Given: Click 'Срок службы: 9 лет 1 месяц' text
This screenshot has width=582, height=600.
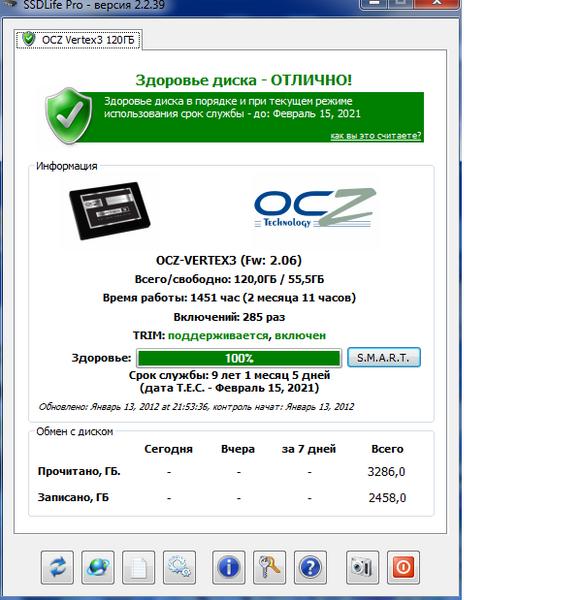Looking at the screenshot, I should (x=229, y=375).
